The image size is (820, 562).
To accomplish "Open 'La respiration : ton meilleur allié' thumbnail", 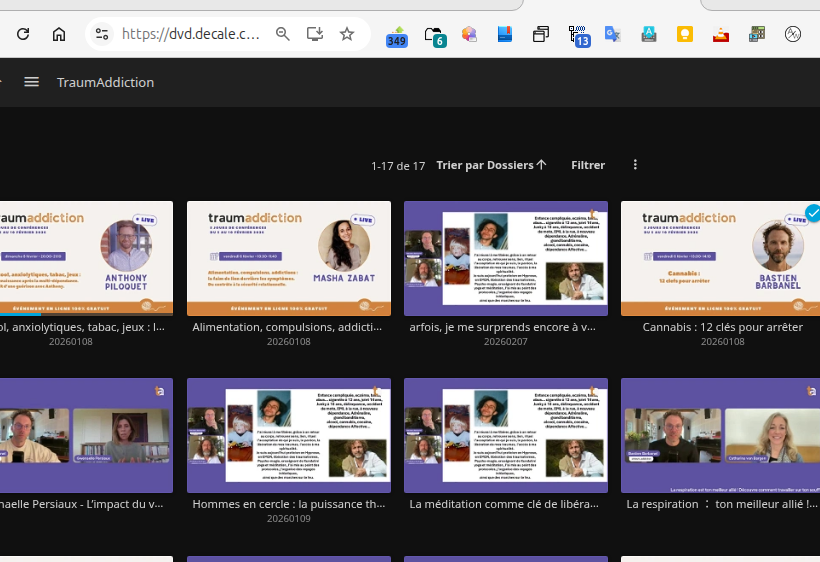I will click(720, 435).
